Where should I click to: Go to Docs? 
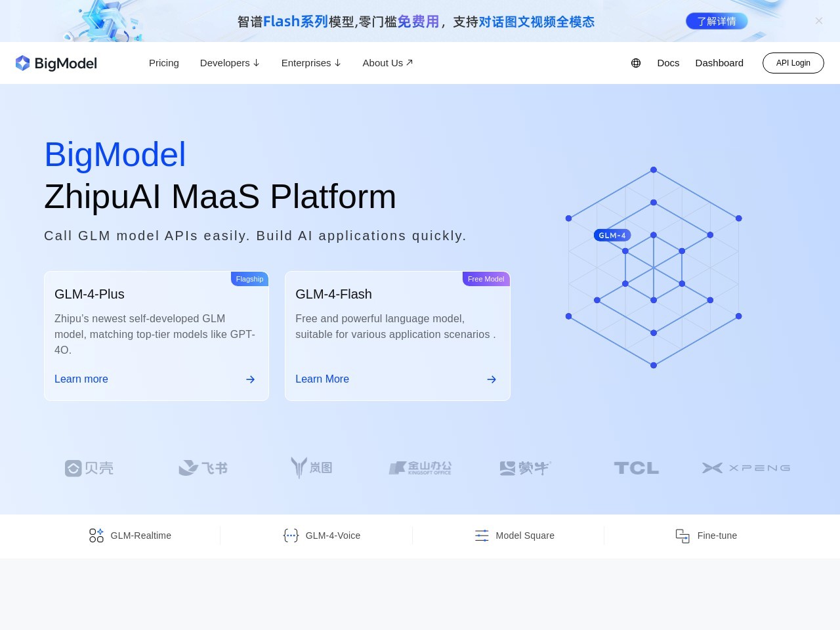pos(668,63)
